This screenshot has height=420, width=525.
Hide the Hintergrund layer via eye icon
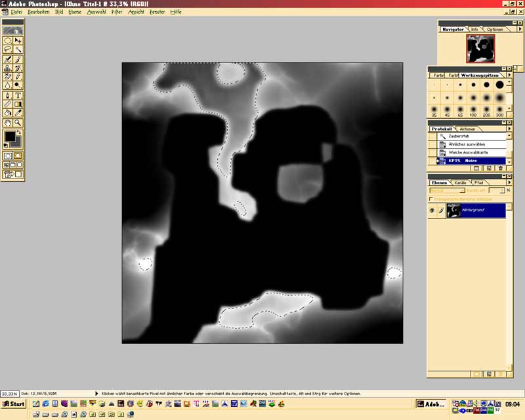pos(432,211)
